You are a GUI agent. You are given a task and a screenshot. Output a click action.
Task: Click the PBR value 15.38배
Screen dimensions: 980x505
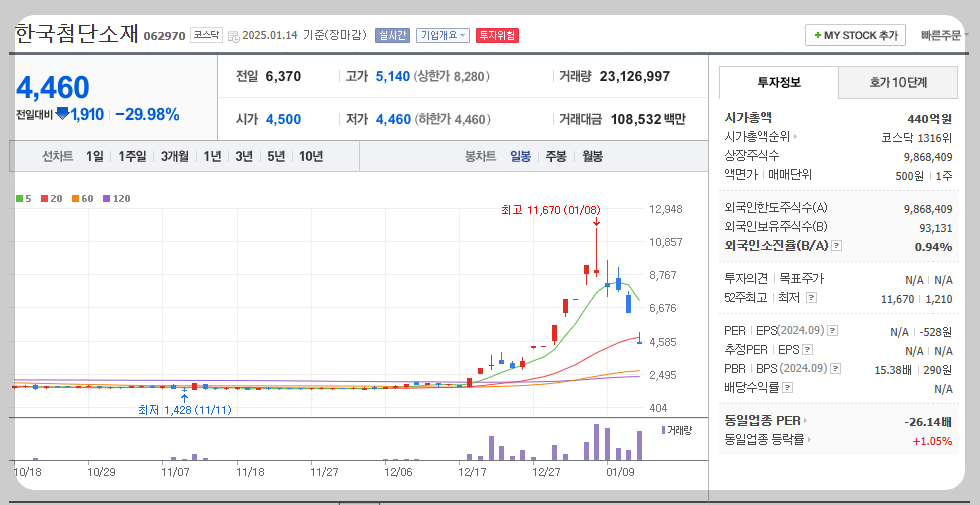[x=892, y=370]
